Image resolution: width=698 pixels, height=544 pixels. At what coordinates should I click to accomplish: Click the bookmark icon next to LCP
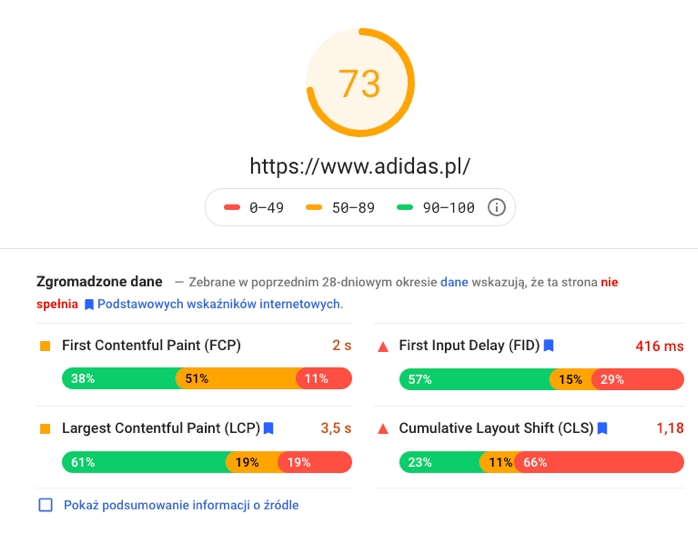click(268, 428)
